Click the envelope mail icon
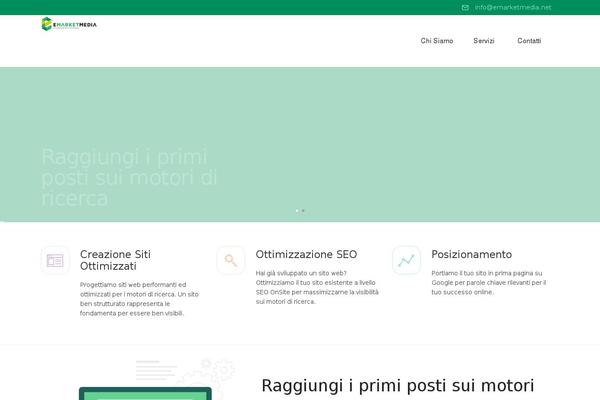Viewport: 600px width, 400px height. point(465,7)
